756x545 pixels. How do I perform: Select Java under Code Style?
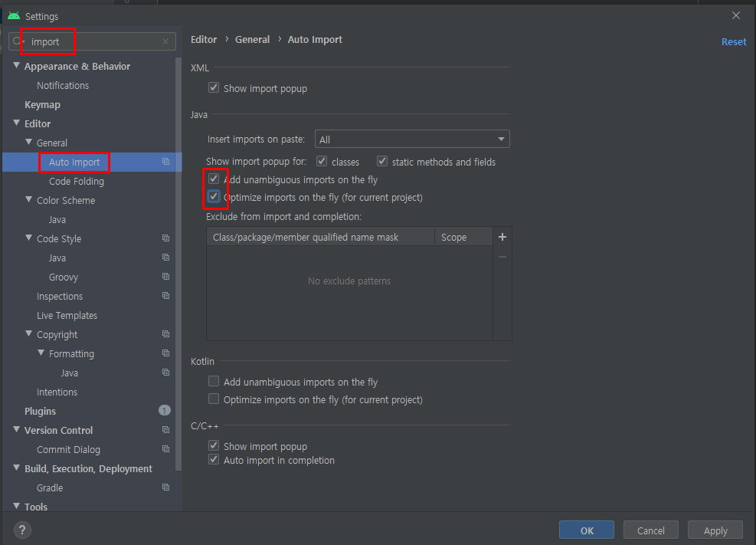pos(57,258)
